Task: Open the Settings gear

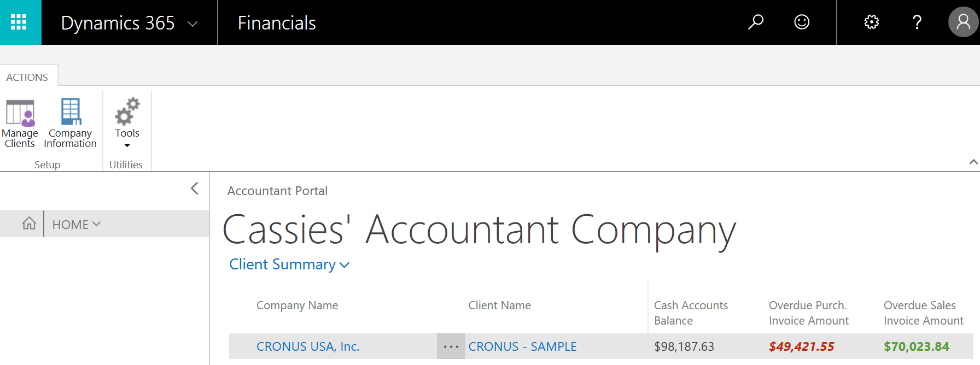Action: tap(871, 22)
